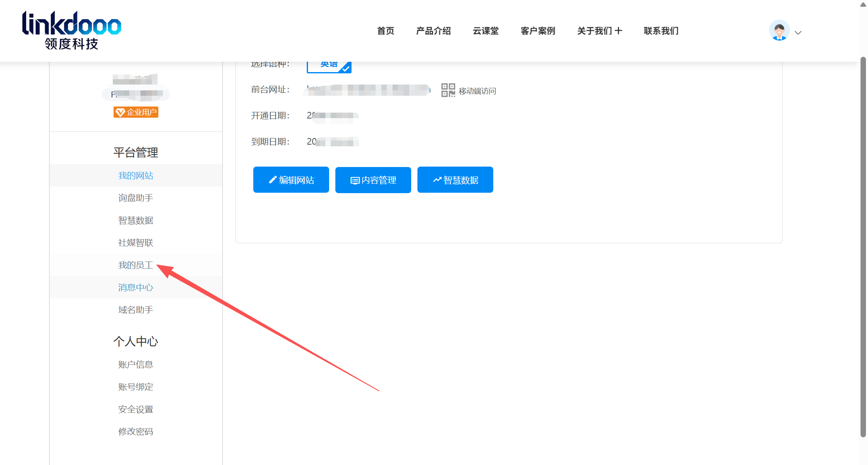Select 询盘助手 in the sidebar

click(x=136, y=198)
